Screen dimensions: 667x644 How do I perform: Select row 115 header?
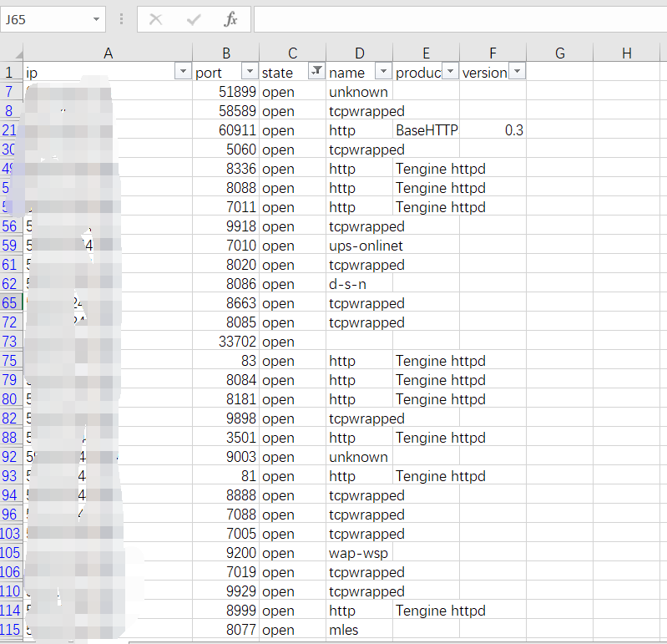[11, 629]
